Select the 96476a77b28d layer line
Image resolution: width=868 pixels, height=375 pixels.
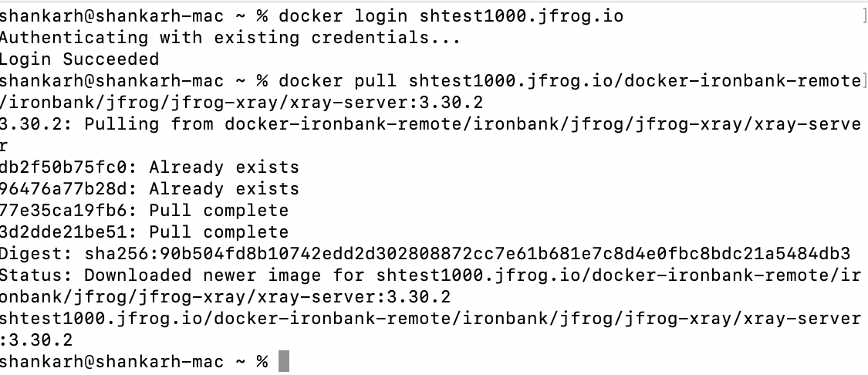click(x=149, y=189)
